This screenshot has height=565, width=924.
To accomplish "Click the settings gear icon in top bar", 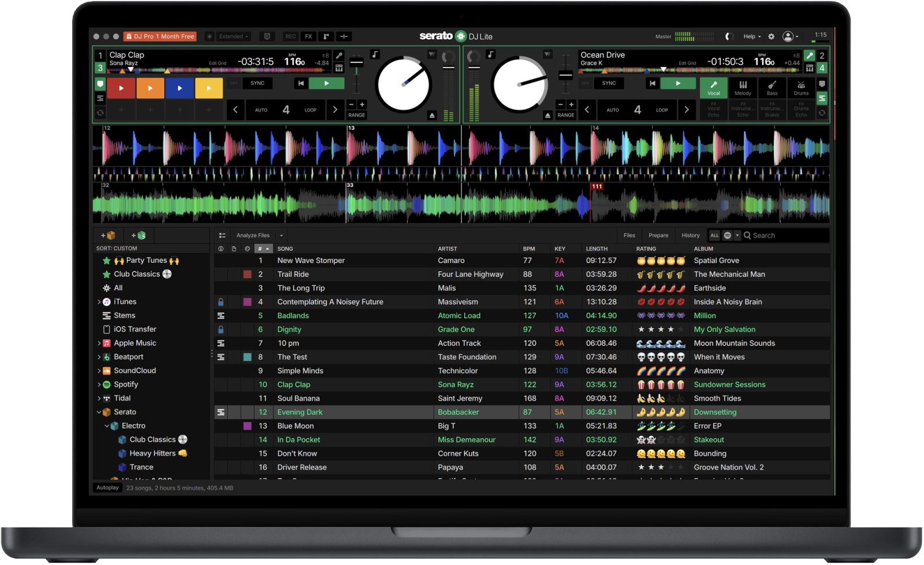I will (x=771, y=36).
